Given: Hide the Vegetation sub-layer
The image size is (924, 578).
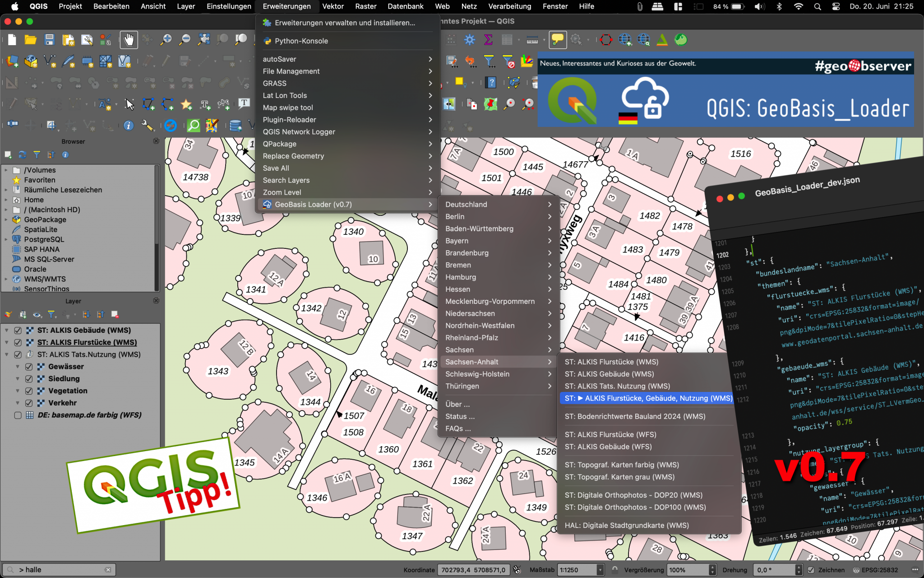Looking at the screenshot, I should (29, 391).
